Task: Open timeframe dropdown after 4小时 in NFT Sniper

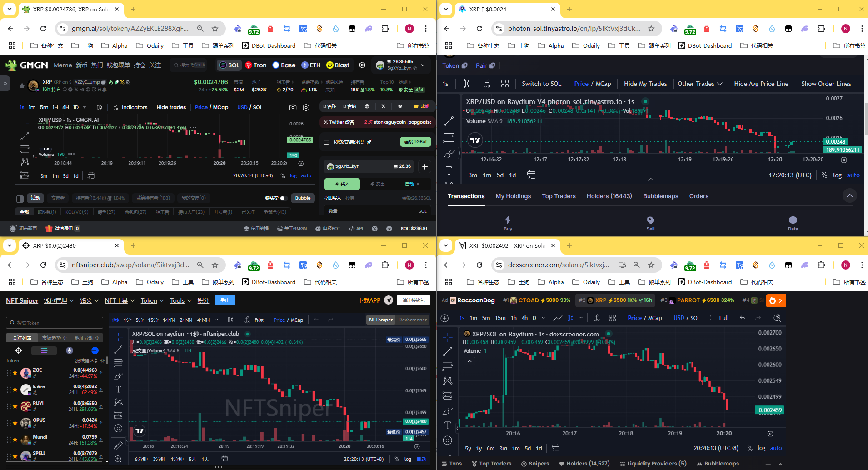Action: coord(216,320)
